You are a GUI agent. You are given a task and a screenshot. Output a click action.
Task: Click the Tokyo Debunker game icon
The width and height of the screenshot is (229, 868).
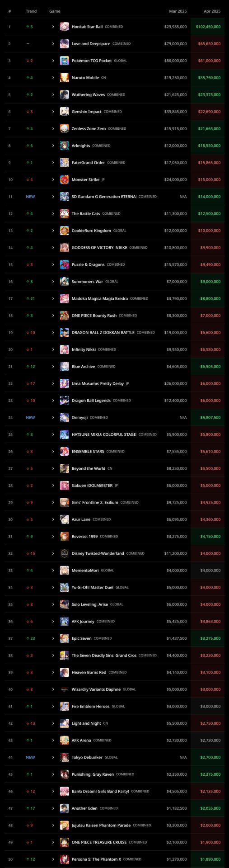(65, 757)
